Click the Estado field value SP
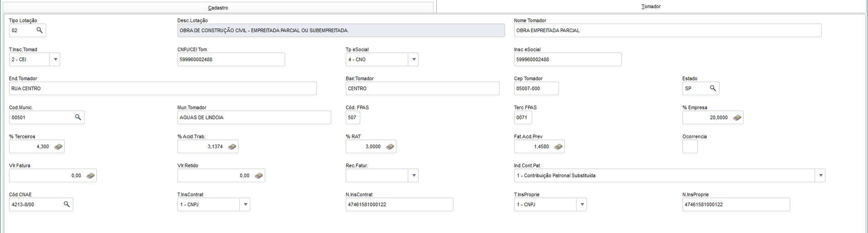Image resolution: width=868 pixels, height=233 pixels. 688,88
